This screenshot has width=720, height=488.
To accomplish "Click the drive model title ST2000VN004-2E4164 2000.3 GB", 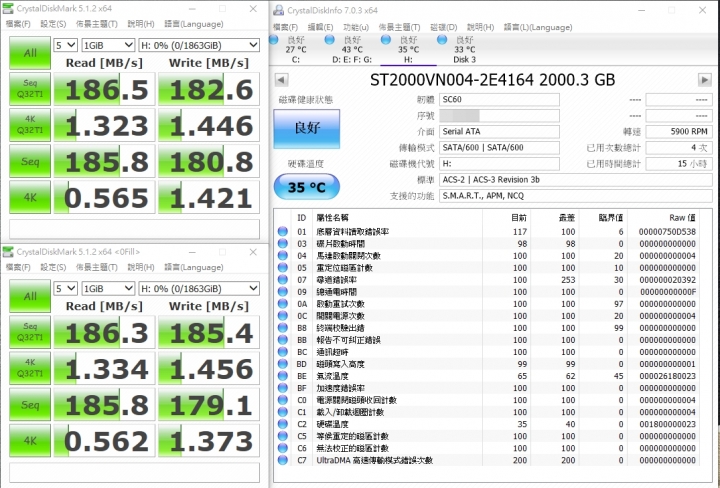I will click(492, 80).
